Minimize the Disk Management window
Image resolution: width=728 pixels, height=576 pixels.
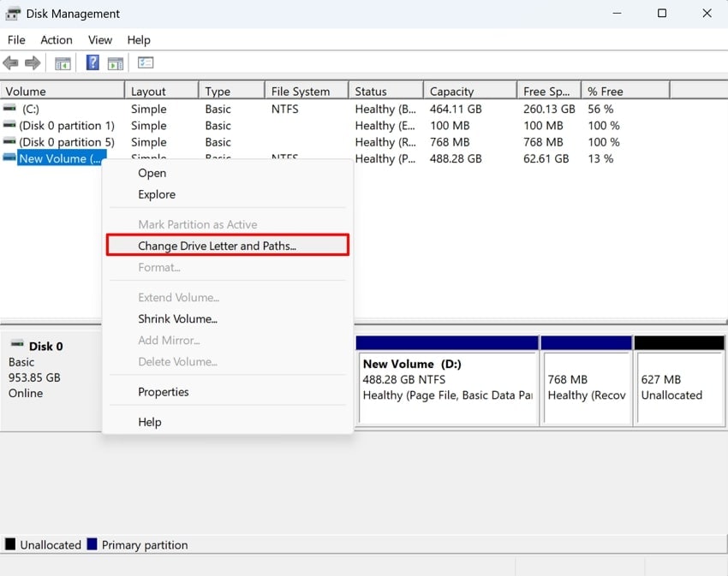(x=617, y=14)
